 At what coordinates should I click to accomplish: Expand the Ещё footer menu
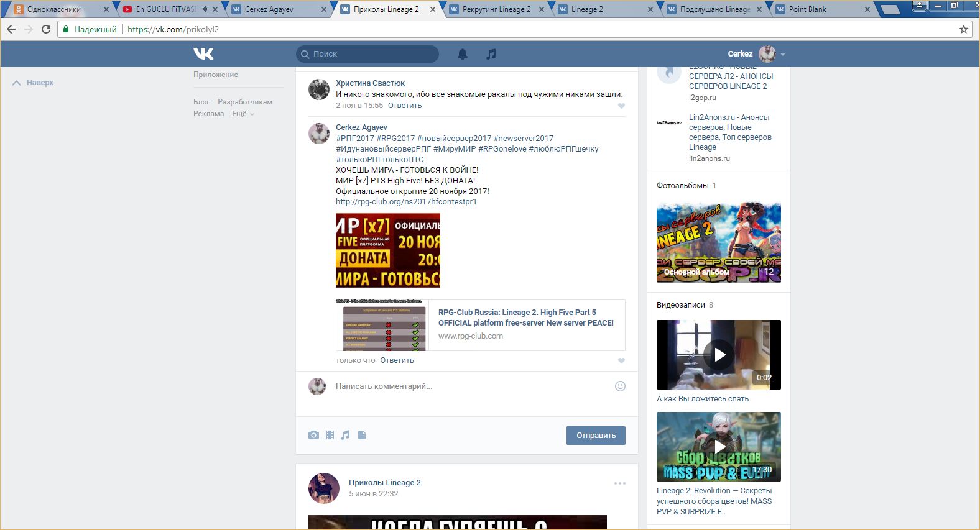243,114
